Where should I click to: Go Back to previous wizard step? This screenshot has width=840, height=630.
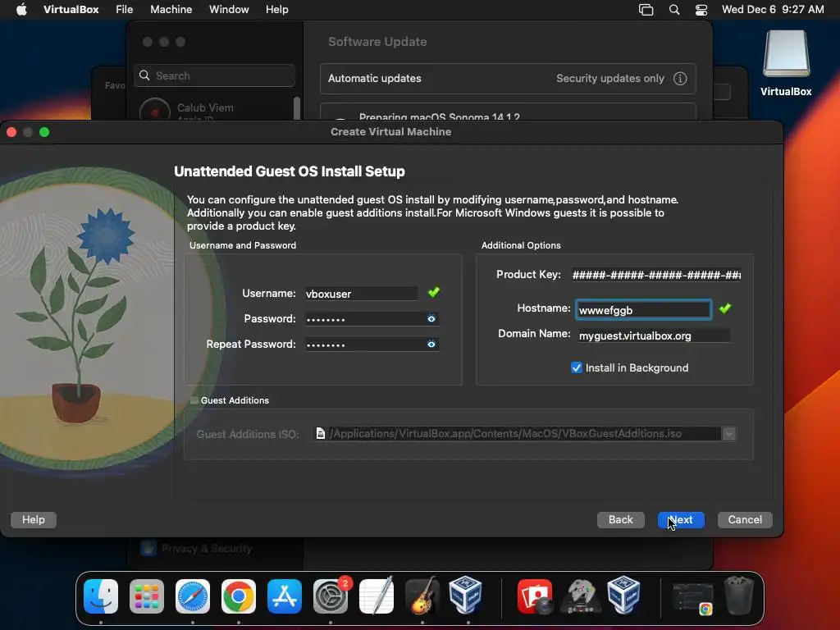point(620,519)
